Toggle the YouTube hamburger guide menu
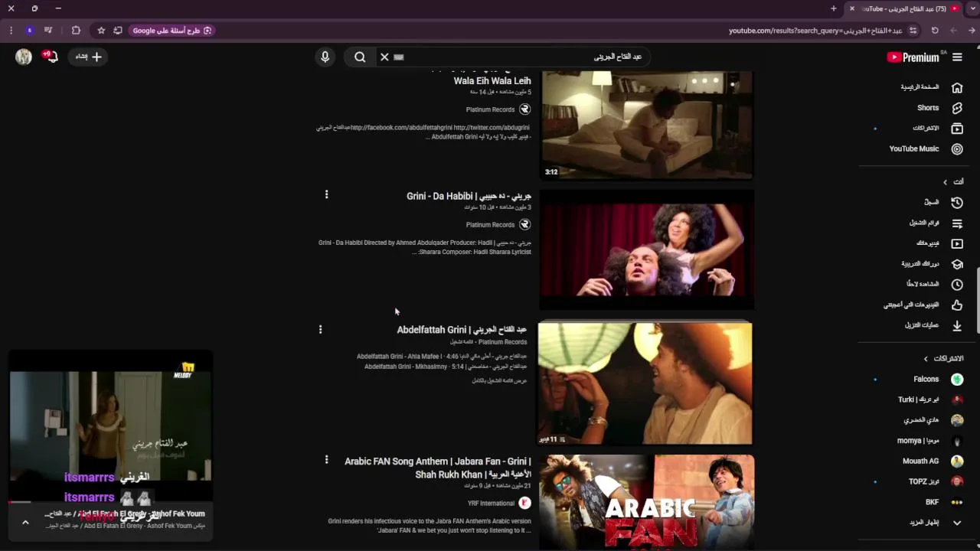This screenshot has height=551, width=980. click(x=957, y=57)
